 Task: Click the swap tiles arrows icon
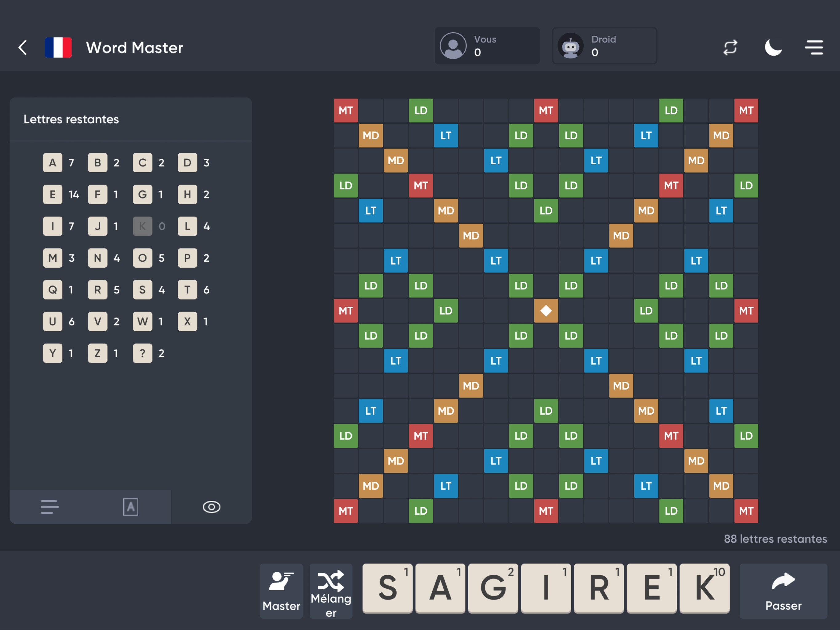coord(730,47)
